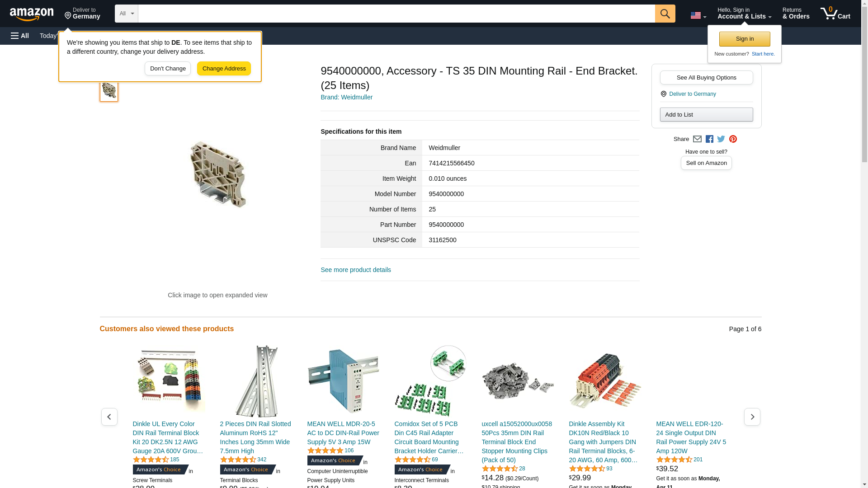Expand Account & Lists menu

point(744,14)
